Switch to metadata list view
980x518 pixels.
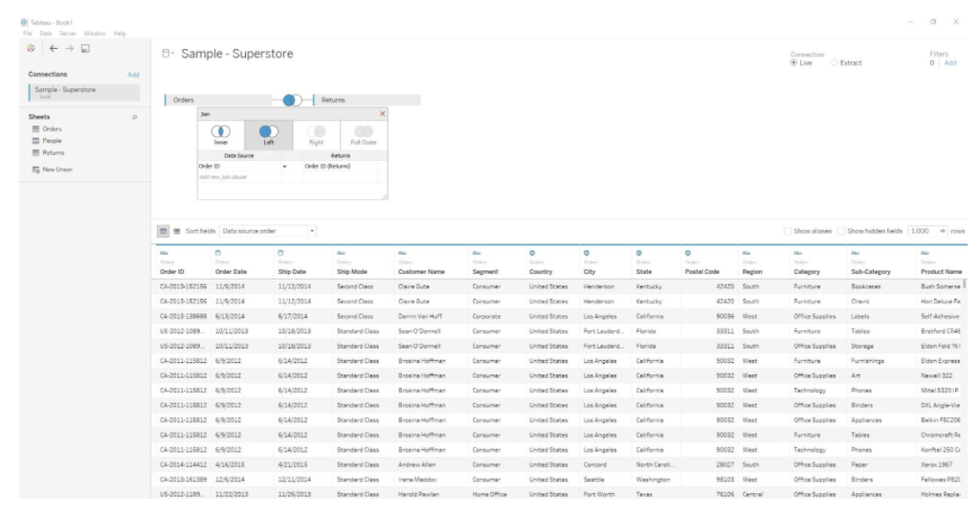(x=176, y=231)
